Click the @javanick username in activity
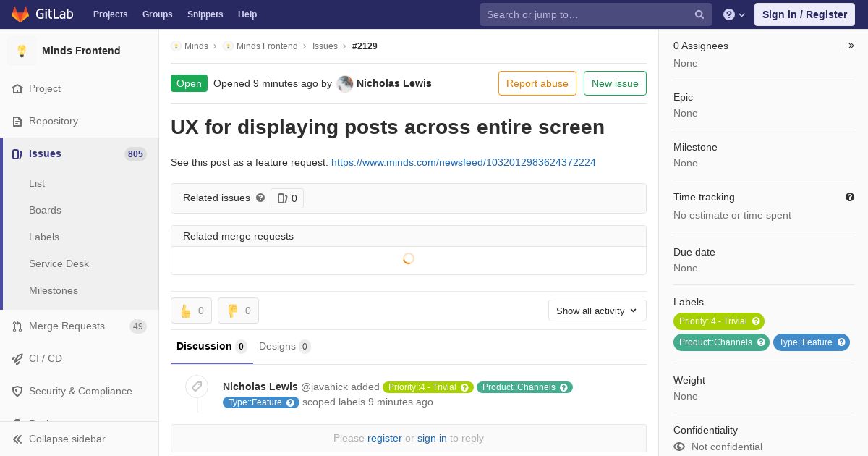Image resolution: width=868 pixels, height=456 pixels. 324,387
